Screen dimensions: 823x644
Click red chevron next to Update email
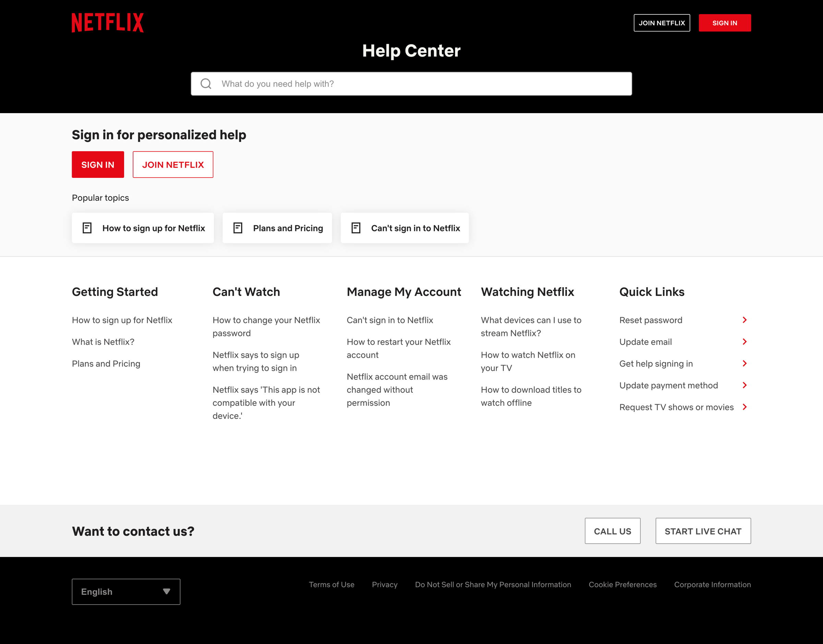[x=744, y=342]
